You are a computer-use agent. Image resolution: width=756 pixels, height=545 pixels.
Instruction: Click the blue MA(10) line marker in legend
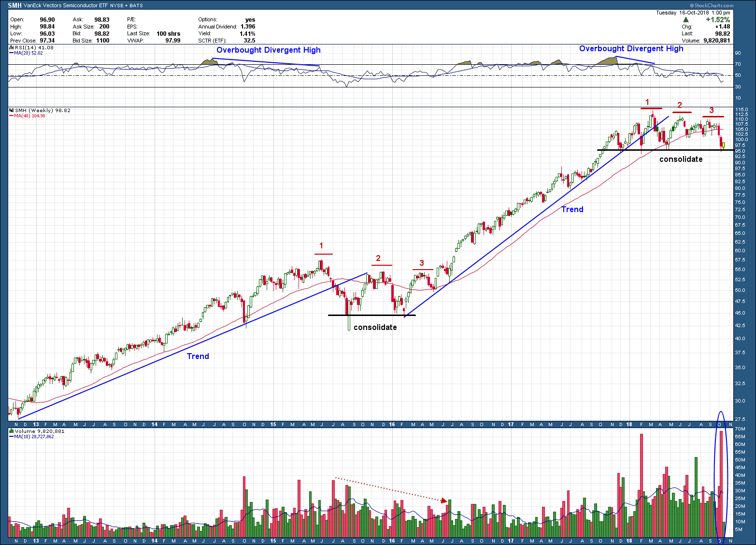(x=12, y=437)
